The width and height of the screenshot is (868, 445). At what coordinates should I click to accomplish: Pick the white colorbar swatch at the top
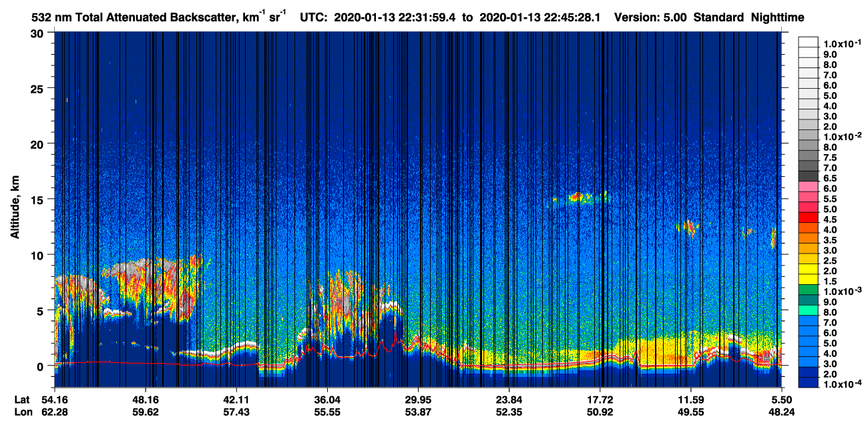tap(809, 42)
